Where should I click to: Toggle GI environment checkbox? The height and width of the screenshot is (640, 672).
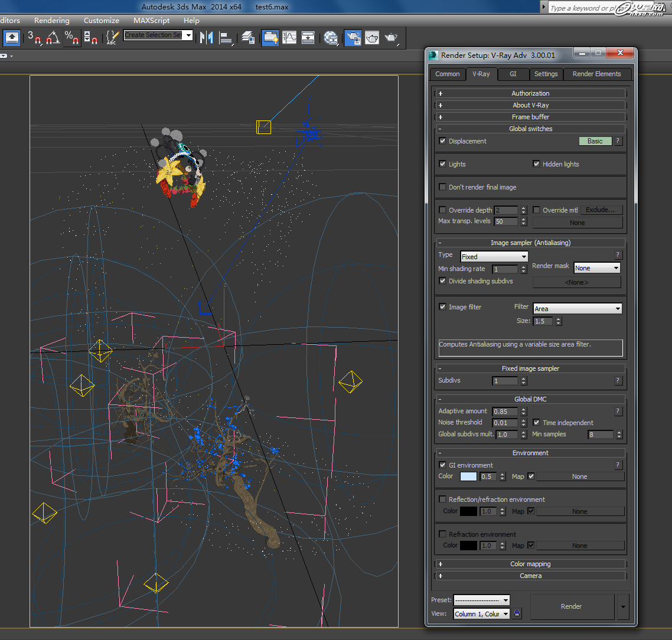442,465
